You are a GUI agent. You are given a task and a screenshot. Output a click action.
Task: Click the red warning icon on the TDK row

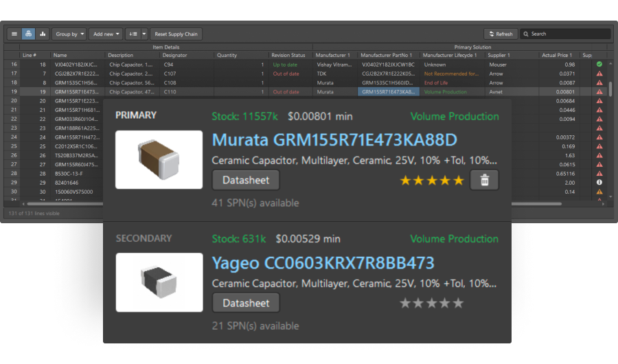click(x=599, y=73)
